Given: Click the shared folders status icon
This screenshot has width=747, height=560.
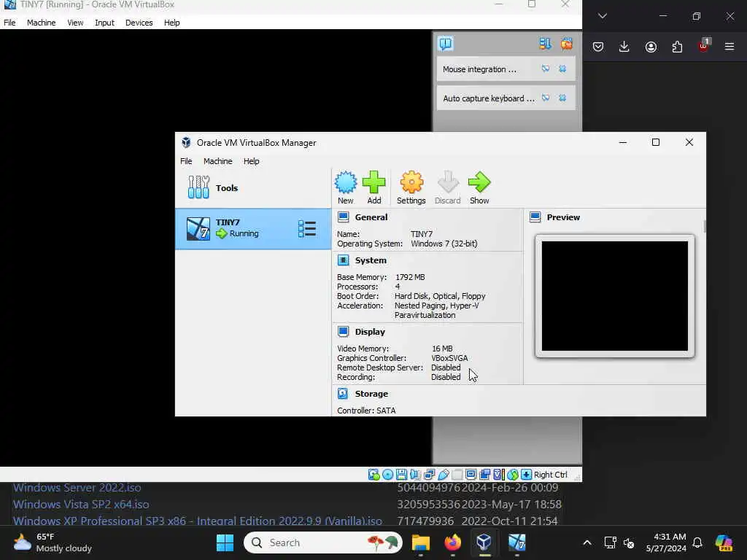Looking at the screenshot, I should 457,474.
